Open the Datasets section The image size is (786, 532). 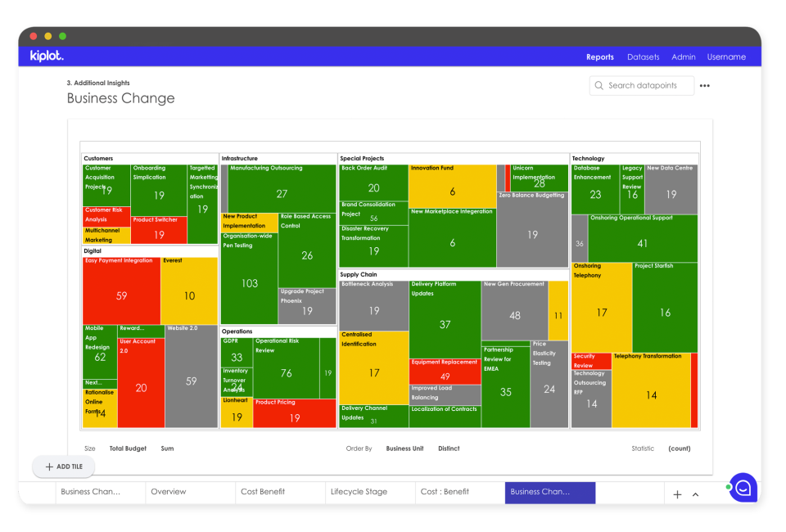coord(644,56)
